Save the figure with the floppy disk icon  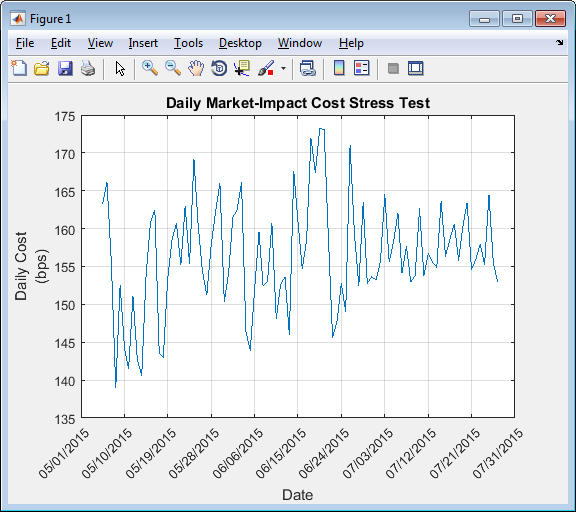pyautogui.click(x=65, y=68)
